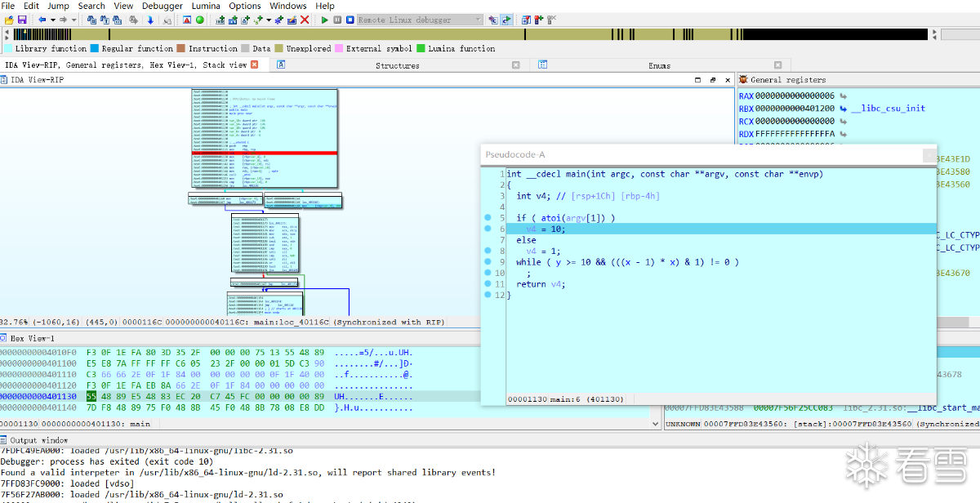Float the IDA View-RIP panel
Viewport: 980px width, 503px height.
point(713,80)
